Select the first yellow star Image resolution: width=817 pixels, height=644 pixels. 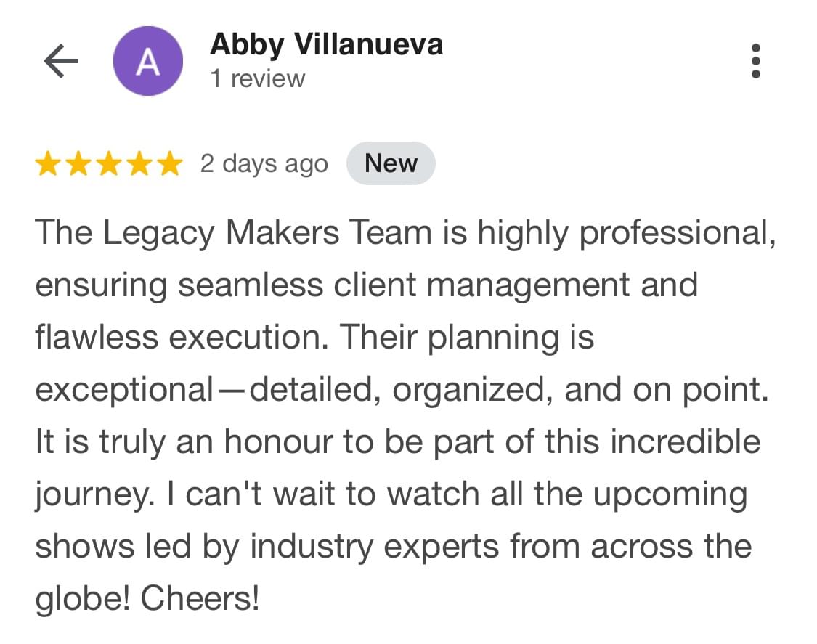click(48, 163)
